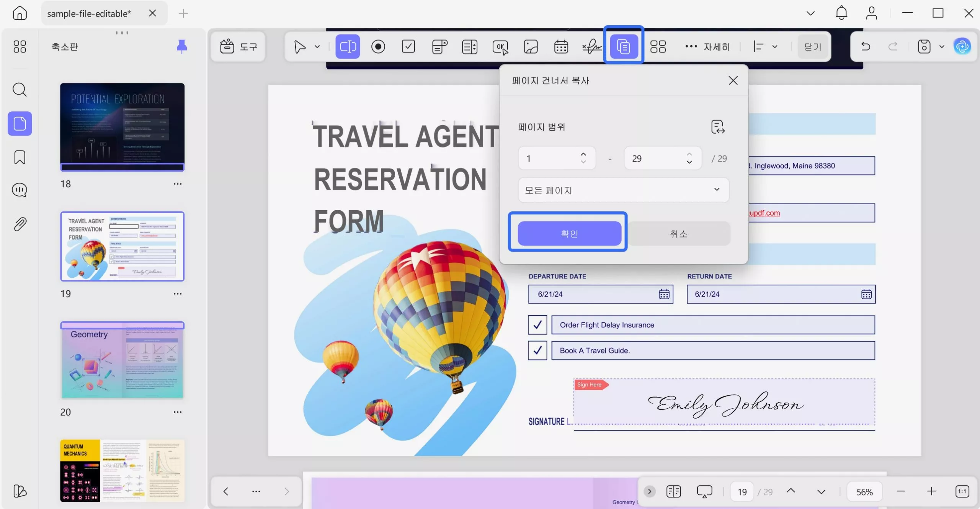Click the custom page range icon in dialog
The height and width of the screenshot is (509, 980).
tap(718, 127)
